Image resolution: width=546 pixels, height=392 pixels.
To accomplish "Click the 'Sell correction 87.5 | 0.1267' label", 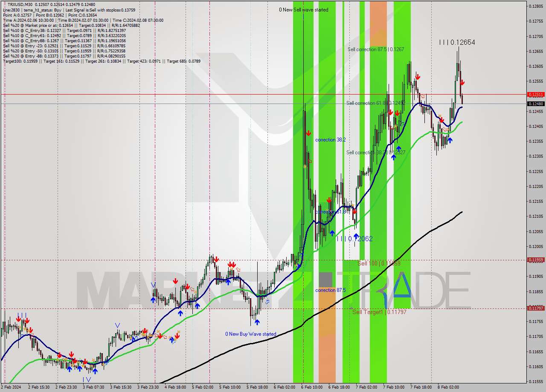I will point(376,49).
